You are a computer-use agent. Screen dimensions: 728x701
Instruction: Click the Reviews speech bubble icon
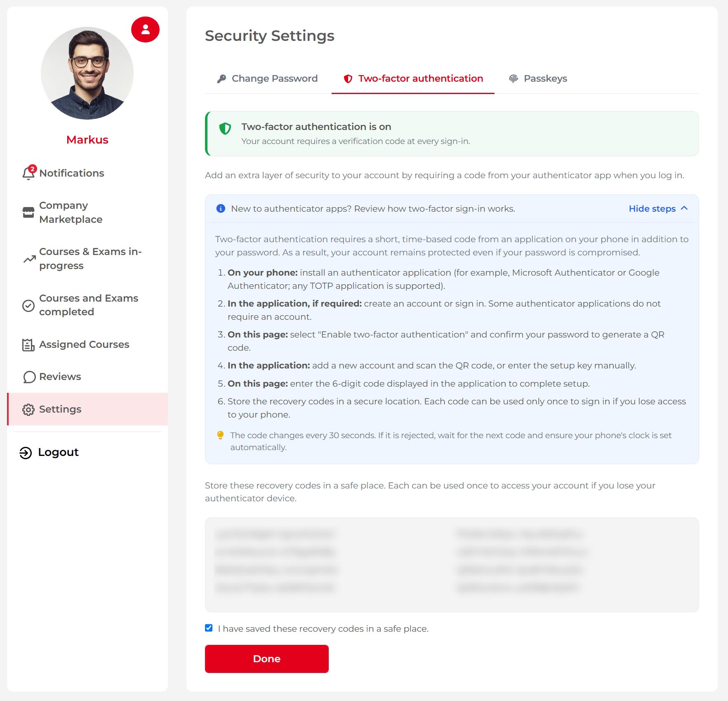click(x=29, y=377)
